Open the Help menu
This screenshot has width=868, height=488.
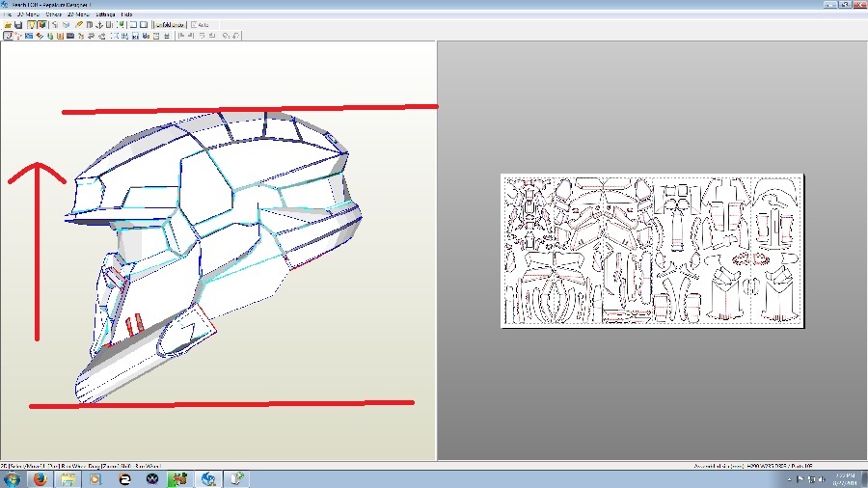click(x=126, y=14)
